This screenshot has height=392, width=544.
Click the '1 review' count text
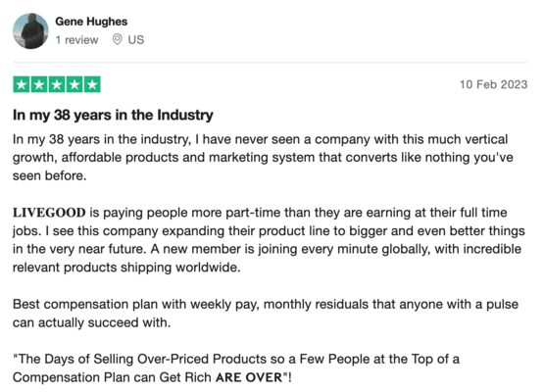click(76, 40)
